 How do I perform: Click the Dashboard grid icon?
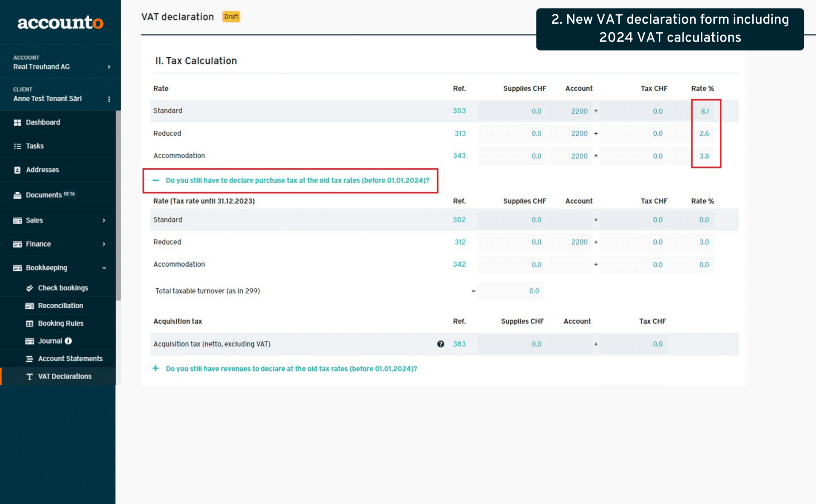17,123
